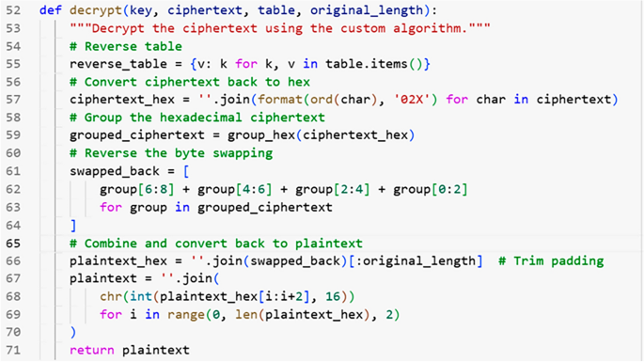Place cursor on the decrypt function name
This screenshot has height=362, width=644.
tap(95, 10)
